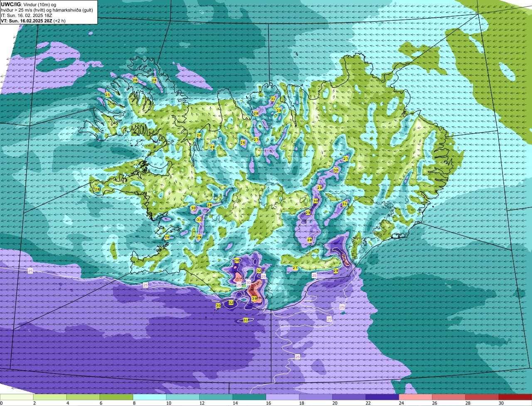Image resolution: width=532 pixels, height=406 pixels.
Task: Pick the 4–6 m/s green legend swatch
Action: [83, 397]
